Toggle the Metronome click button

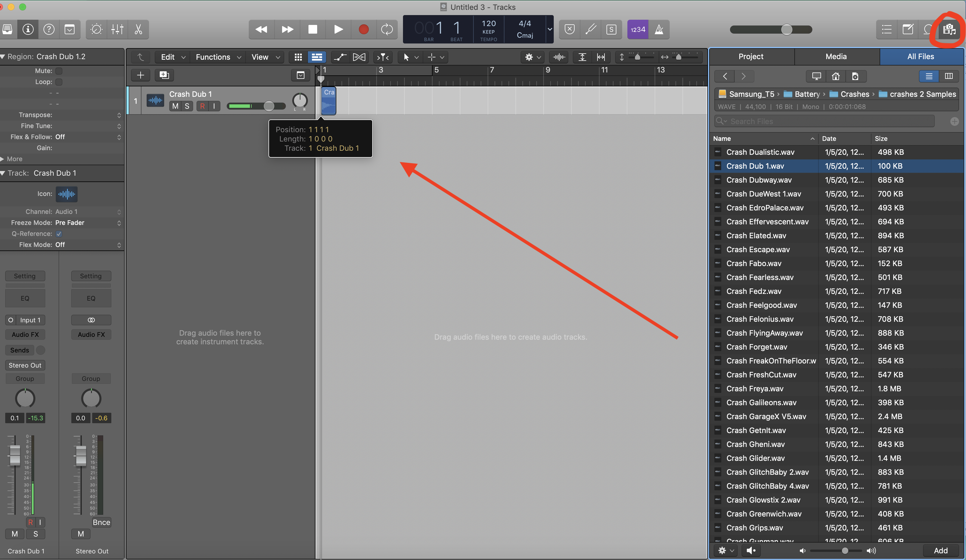coord(659,30)
